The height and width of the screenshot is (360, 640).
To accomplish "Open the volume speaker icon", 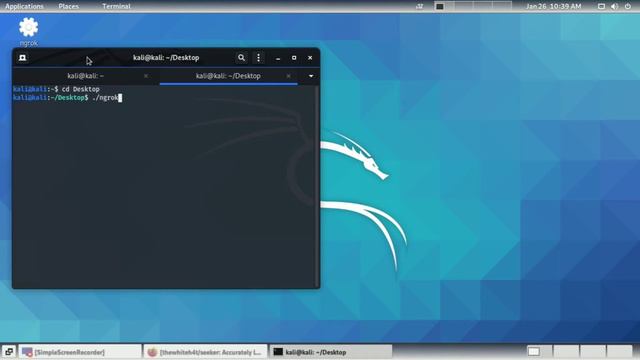I will [614, 6].
